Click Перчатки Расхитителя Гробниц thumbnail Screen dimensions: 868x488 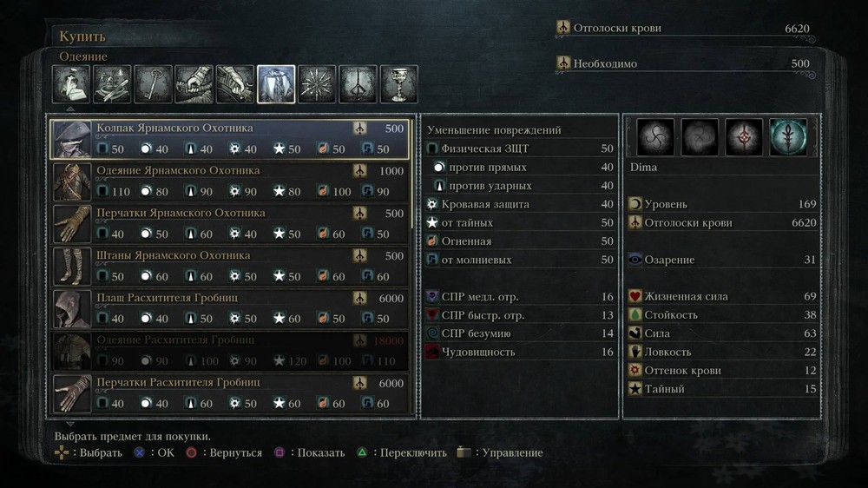(x=72, y=393)
